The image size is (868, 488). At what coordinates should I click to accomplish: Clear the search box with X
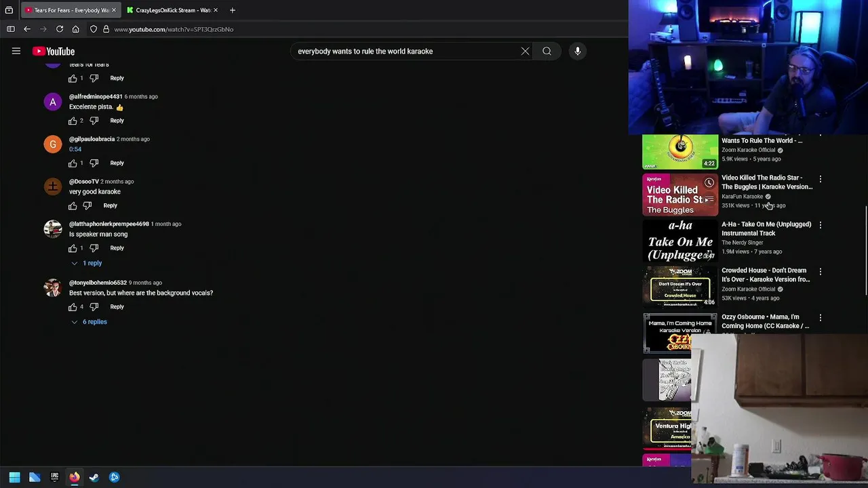(525, 52)
